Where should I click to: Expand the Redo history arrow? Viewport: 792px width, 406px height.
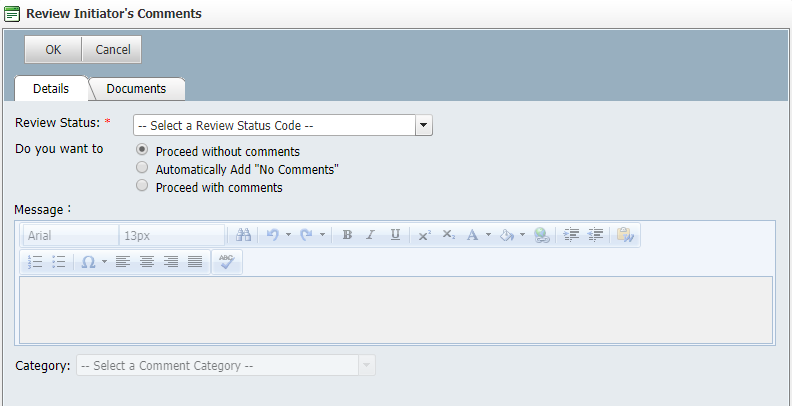(322, 235)
